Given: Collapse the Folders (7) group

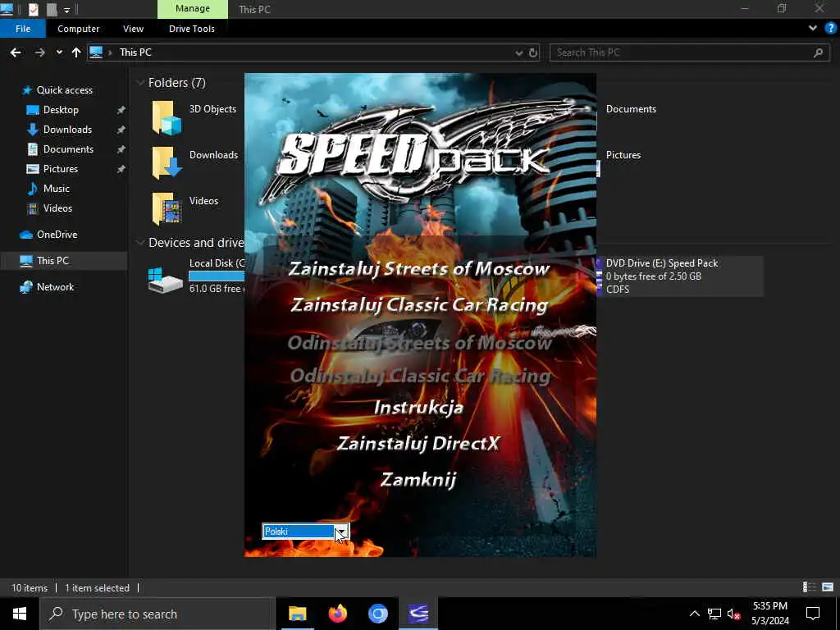Looking at the screenshot, I should pyautogui.click(x=140, y=83).
